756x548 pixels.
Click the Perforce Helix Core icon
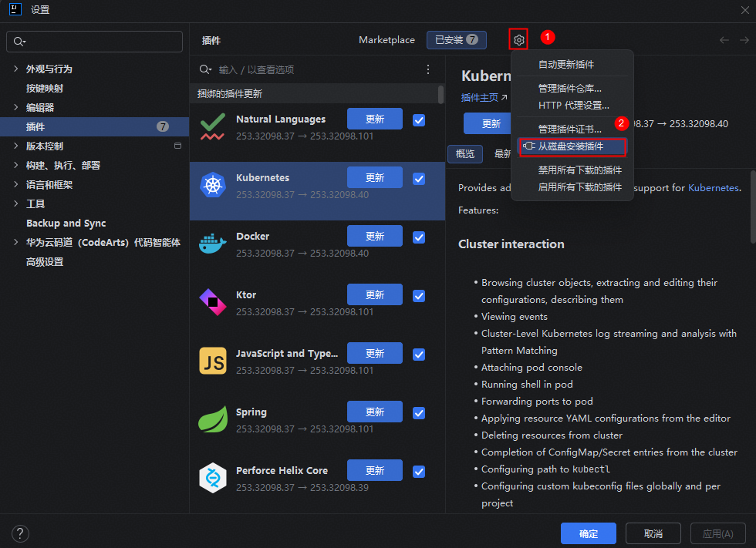coord(213,478)
